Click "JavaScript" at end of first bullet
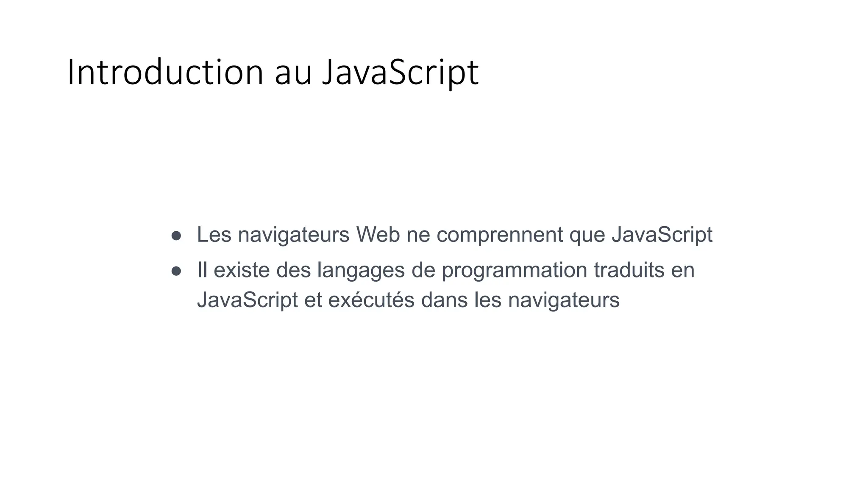Image resolution: width=868 pixels, height=488 pixels. click(662, 235)
